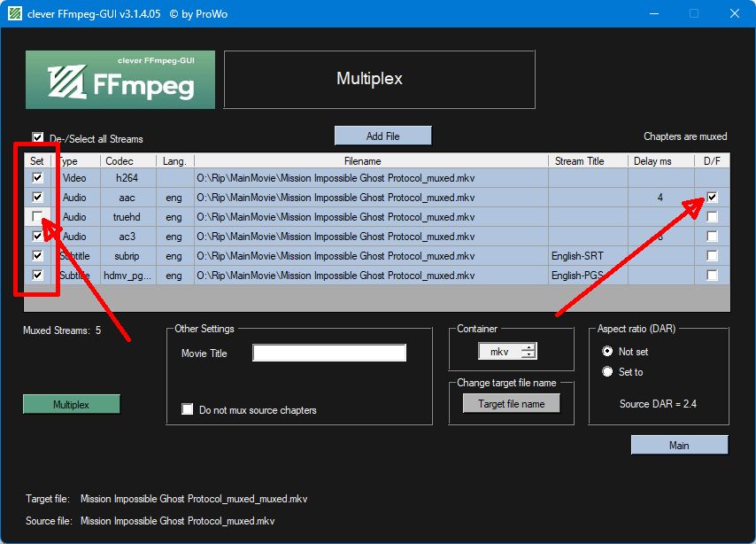Click the app icon in title bar
This screenshot has width=756, height=544.
click(x=15, y=13)
